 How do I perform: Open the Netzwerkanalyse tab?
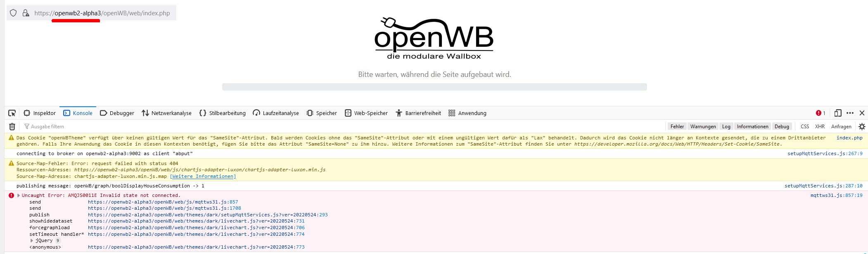tap(167, 113)
